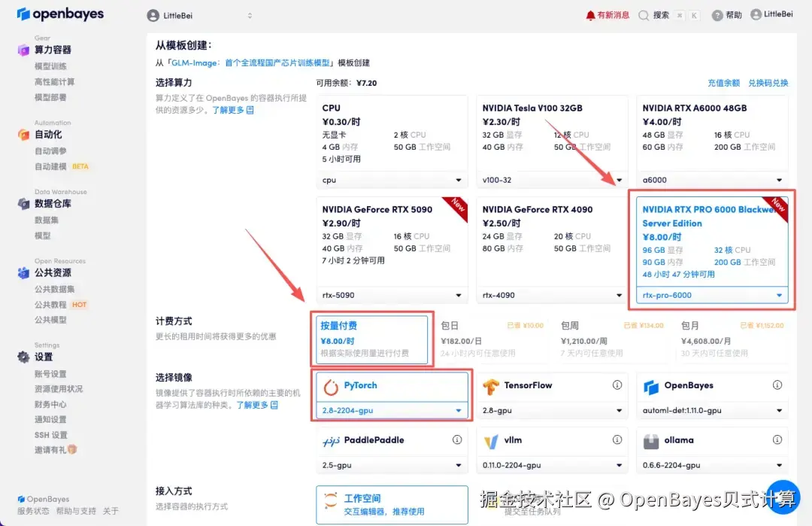Image resolution: width=812 pixels, height=526 pixels.
Task: Click the 公共资源 sidebar icon
Action: 23,272
